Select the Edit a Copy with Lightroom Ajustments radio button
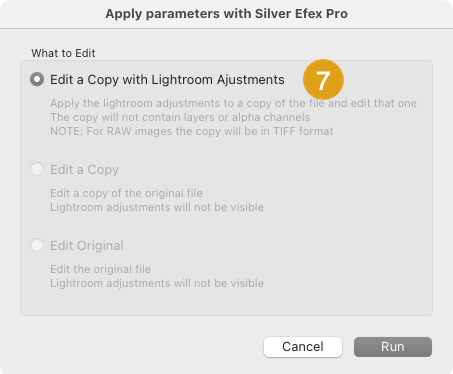 37,79
